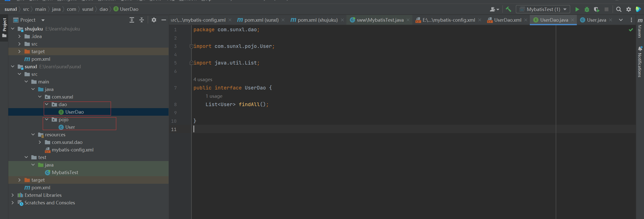Close the UserDao.java editor tab
The width and height of the screenshot is (644, 219).
coord(573,20)
